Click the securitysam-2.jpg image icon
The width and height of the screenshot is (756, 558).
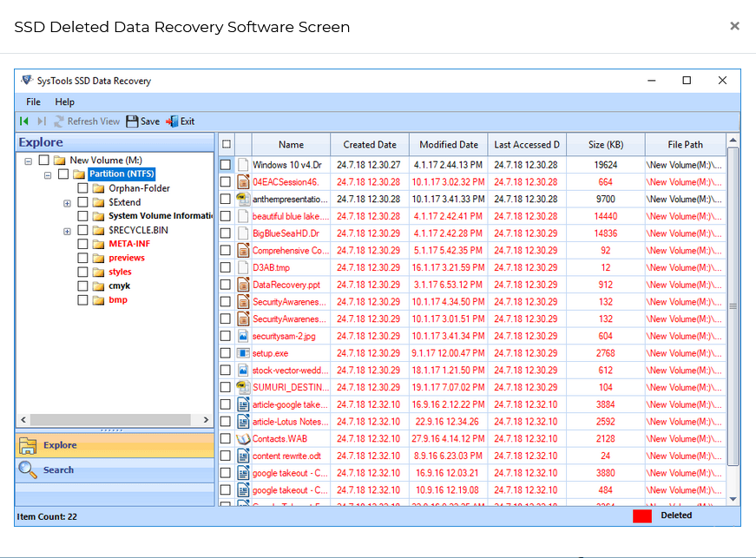(x=244, y=336)
